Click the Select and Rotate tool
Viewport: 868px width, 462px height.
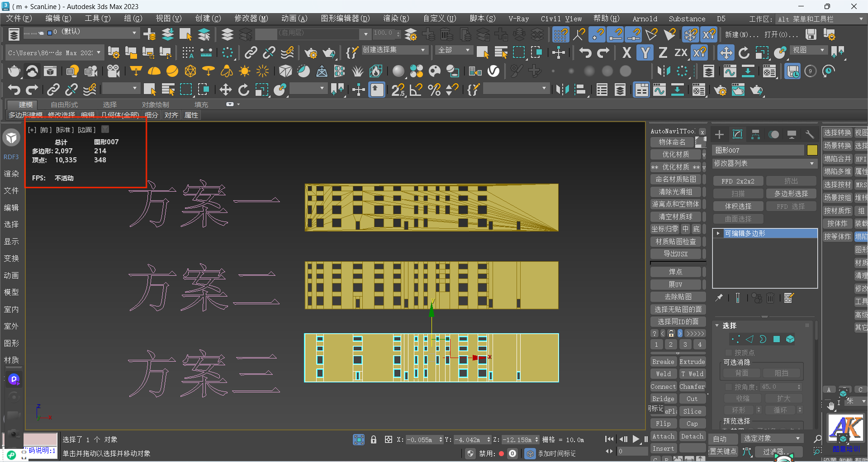point(744,53)
